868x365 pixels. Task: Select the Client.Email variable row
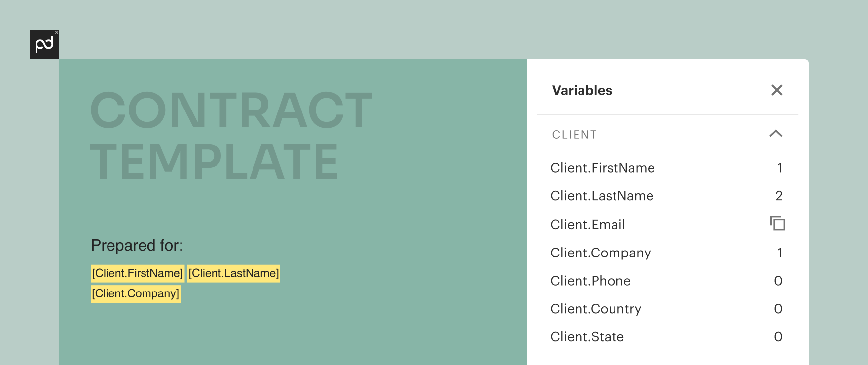tap(667, 224)
